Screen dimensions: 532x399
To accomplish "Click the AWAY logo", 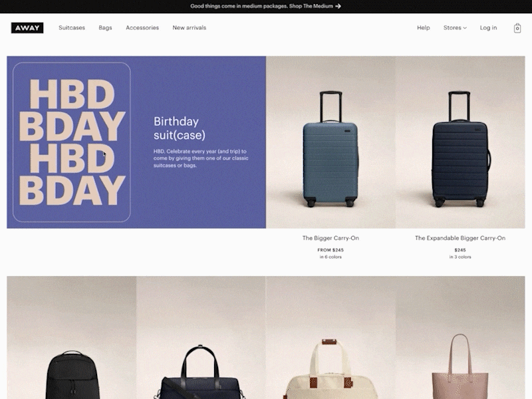I will point(27,28).
